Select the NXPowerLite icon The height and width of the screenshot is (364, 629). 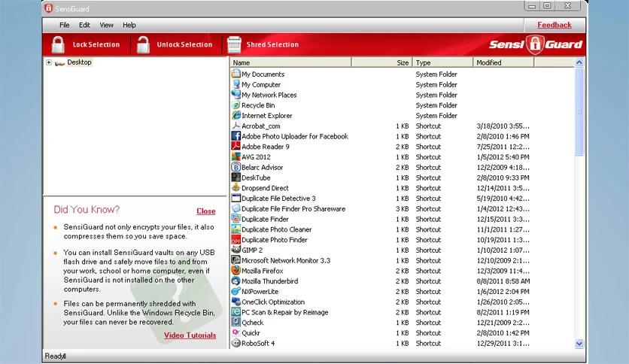click(236, 292)
